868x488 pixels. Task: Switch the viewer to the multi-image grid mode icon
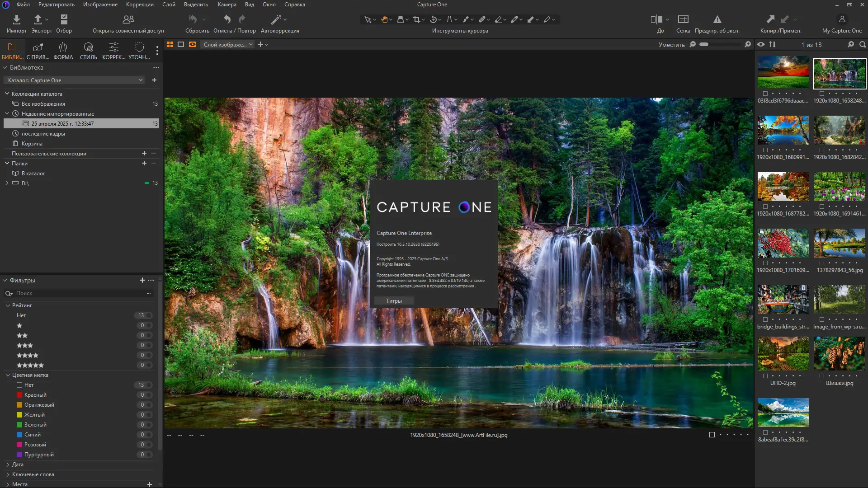tap(170, 44)
